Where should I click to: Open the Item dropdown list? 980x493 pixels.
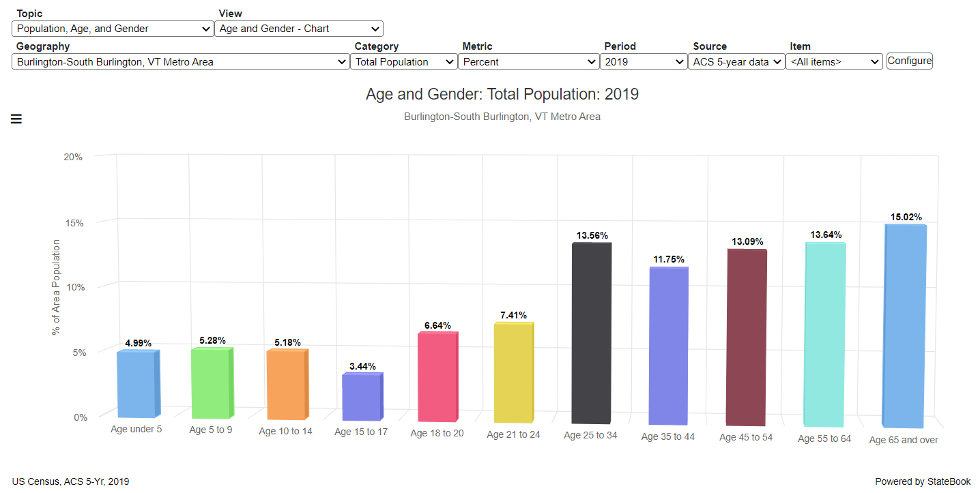(x=834, y=61)
